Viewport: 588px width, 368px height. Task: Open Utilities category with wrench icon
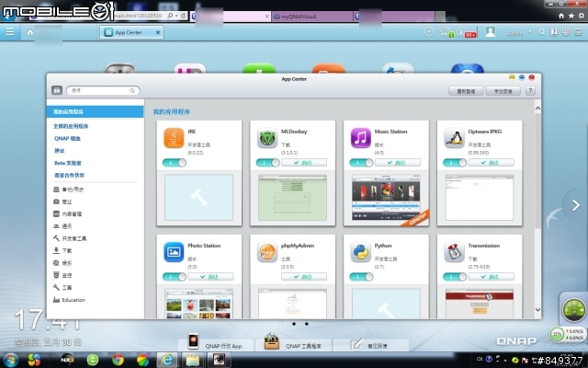click(x=62, y=287)
